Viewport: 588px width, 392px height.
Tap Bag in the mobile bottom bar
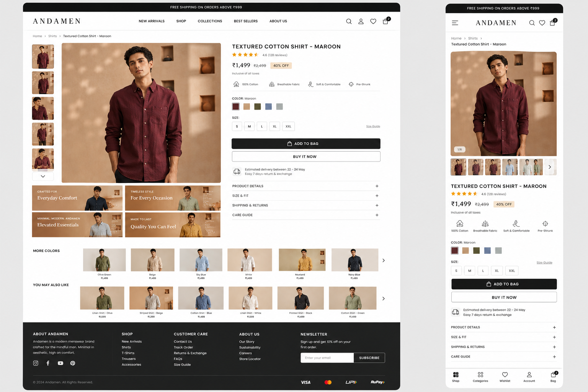pos(554,377)
